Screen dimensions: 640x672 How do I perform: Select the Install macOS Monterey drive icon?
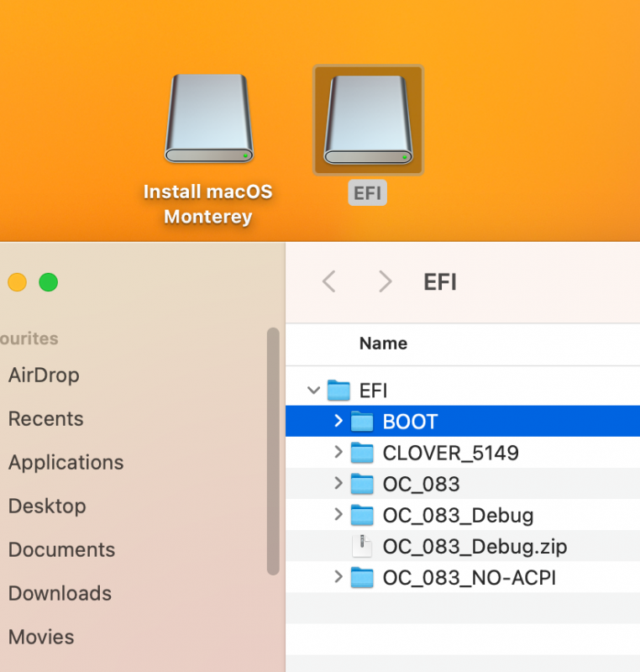[x=207, y=120]
